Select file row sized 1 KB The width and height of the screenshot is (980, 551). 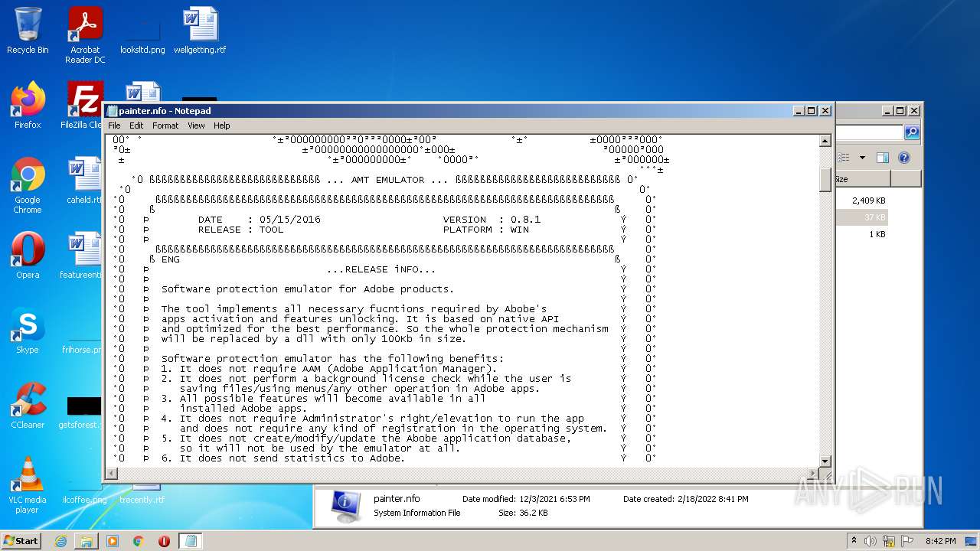(x=861, y=234)
